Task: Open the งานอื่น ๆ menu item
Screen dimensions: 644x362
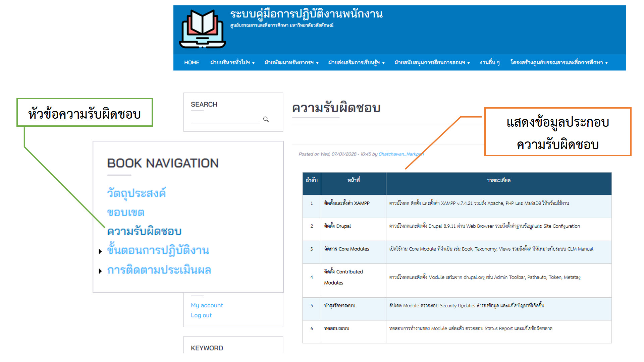Action: point(490,63)
